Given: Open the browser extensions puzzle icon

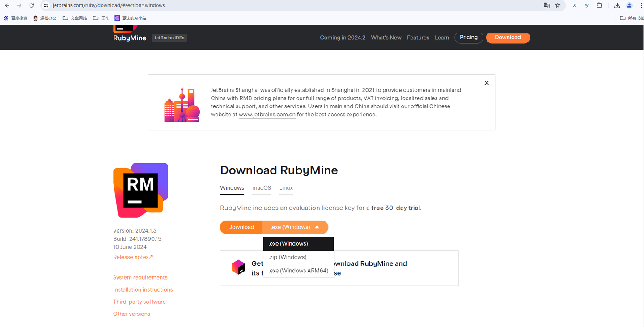Looking at the screenshot, I should coord(599,5).
